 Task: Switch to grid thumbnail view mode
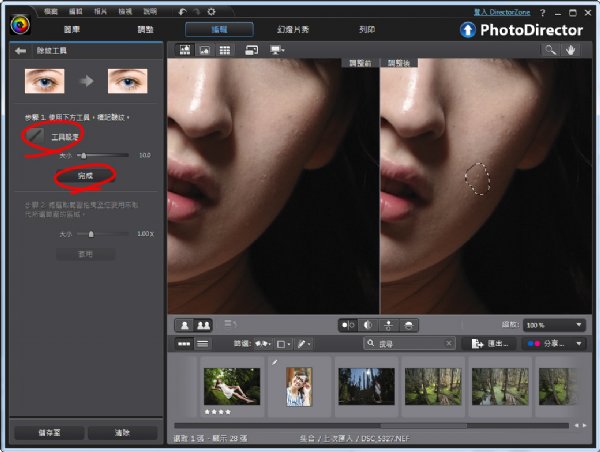(226, 49)
